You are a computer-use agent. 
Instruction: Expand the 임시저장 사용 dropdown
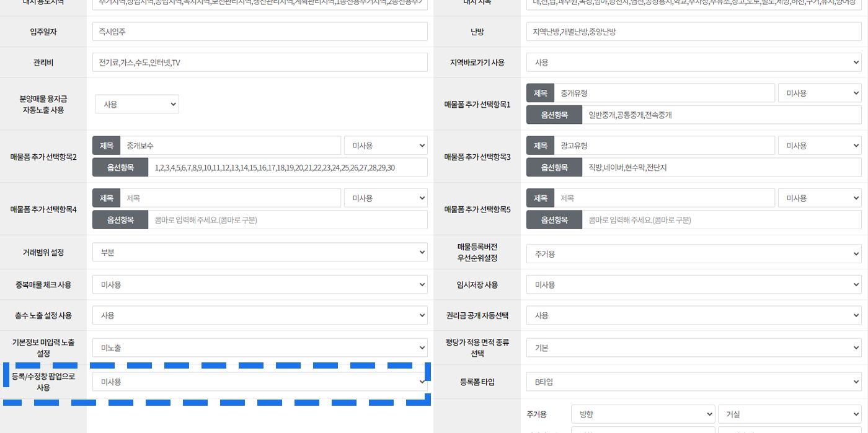click(x=694, y=285)
